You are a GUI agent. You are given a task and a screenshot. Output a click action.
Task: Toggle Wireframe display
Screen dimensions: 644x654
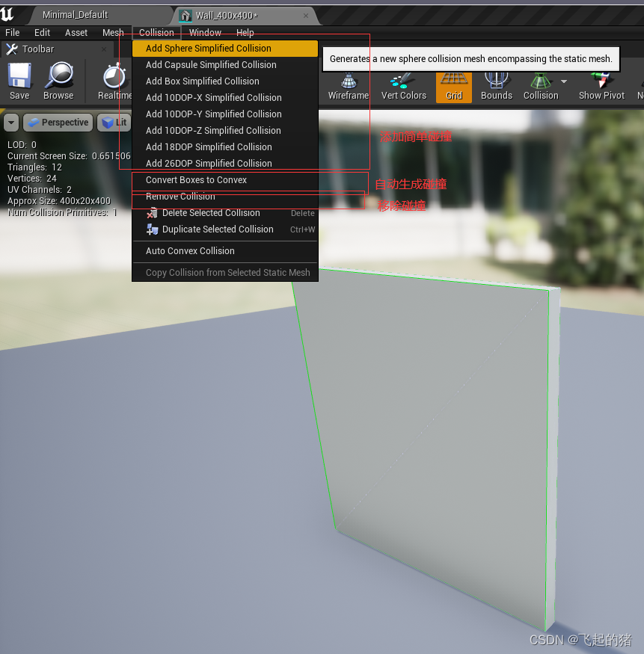tap(349, 87)
